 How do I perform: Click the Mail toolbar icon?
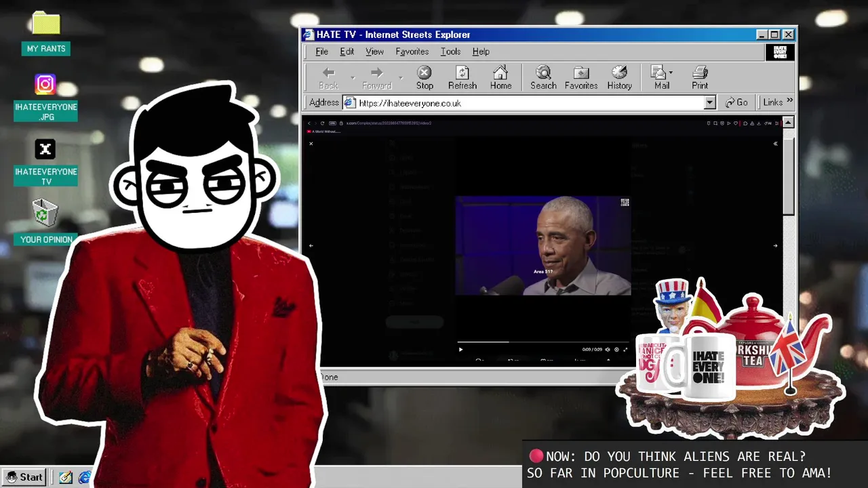pos(660,78)
